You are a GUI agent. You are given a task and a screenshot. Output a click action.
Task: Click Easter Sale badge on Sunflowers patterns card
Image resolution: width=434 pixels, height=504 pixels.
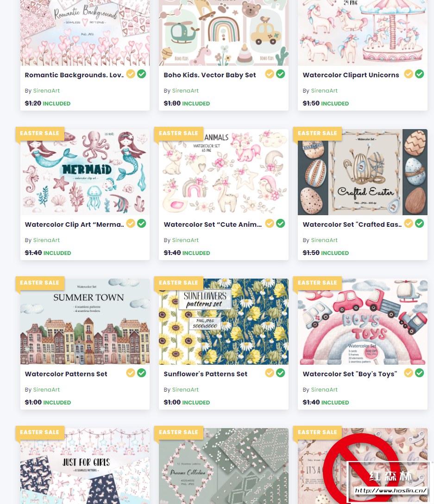(178, 283)
